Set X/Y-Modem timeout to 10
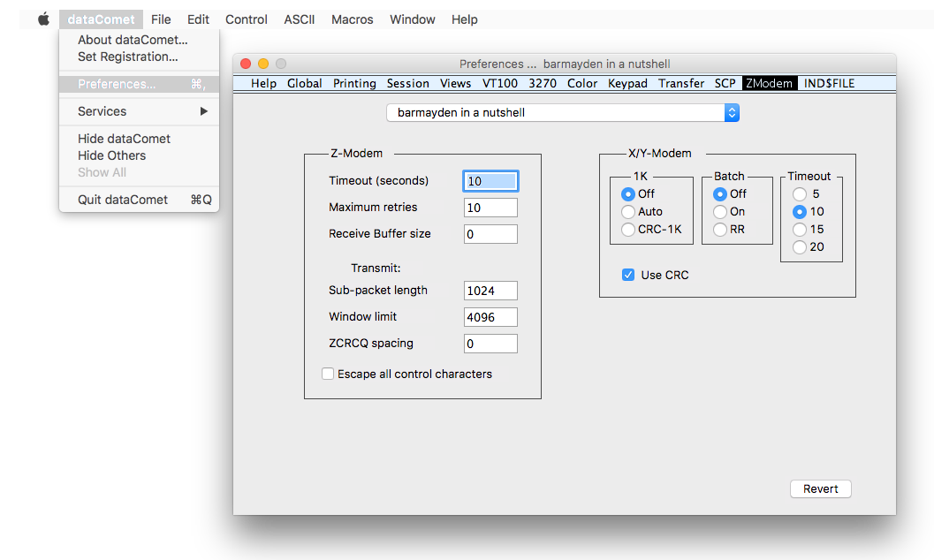934x560 pixels. 800,212
